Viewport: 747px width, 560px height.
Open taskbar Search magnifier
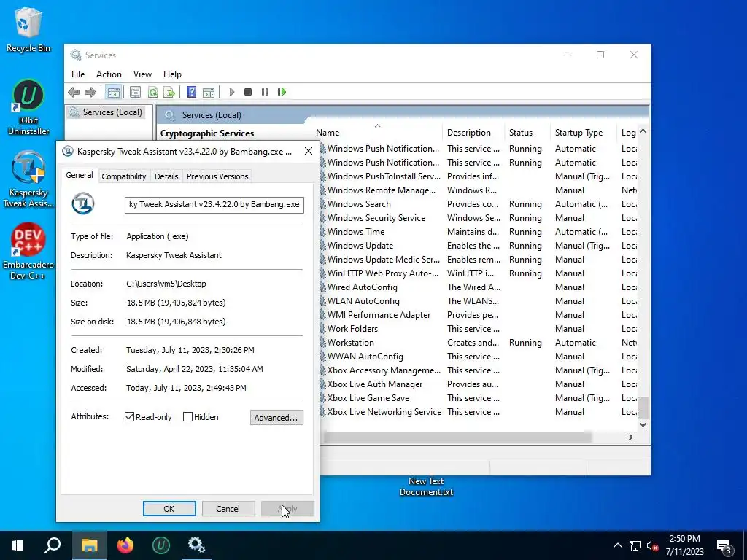tap(53, 545)
